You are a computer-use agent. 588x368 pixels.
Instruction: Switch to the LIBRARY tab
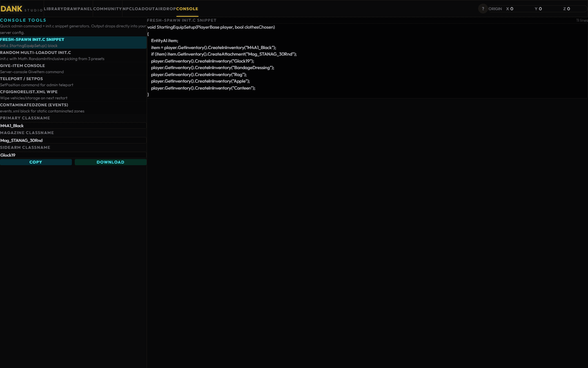click(x=53, y=9)
